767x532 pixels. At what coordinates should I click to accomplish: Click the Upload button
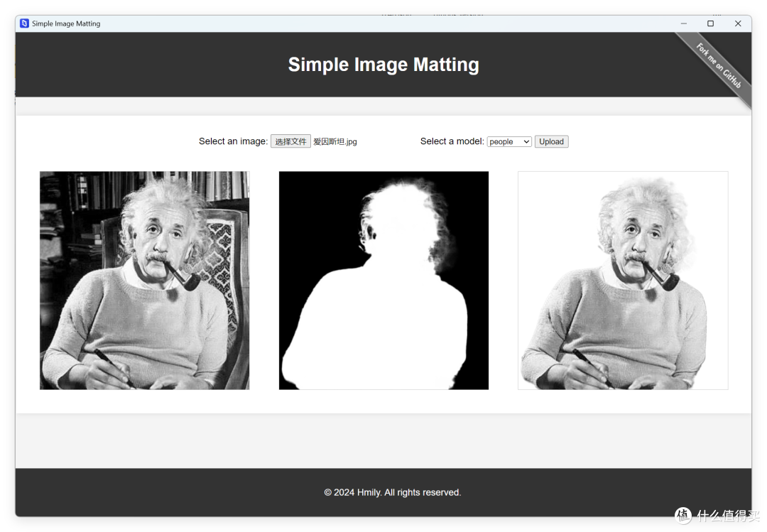(x=551, y=141)
